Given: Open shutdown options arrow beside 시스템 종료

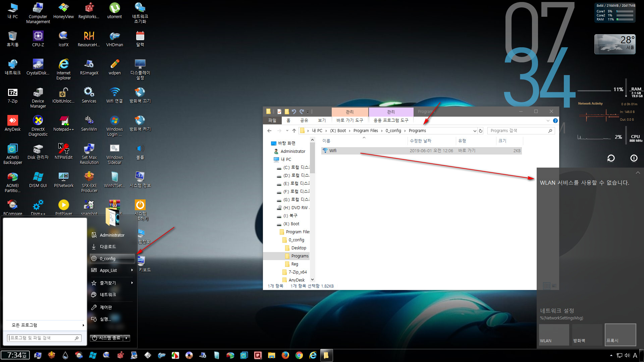Looking at the screenshot, I should pyautogui.click(x=126, y=338).
